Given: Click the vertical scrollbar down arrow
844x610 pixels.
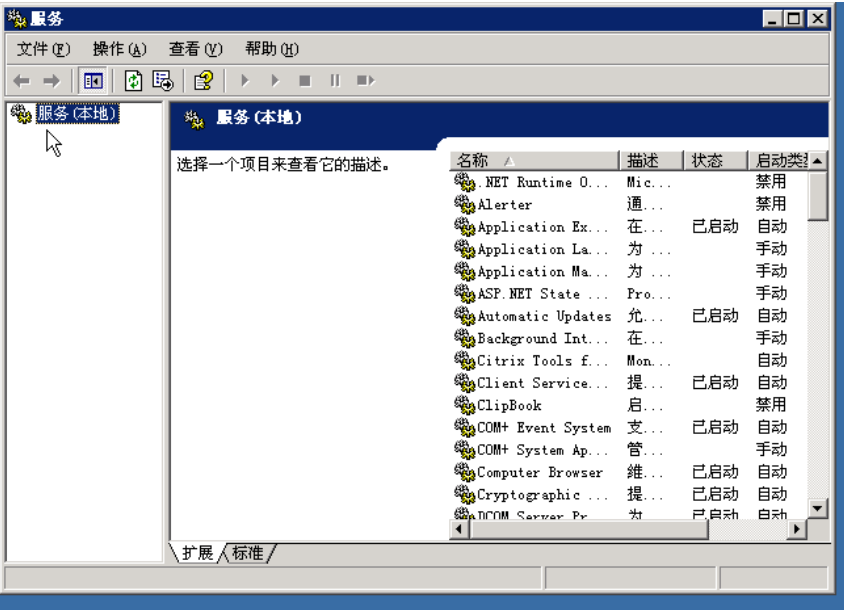Looking at the screenshot, I should click(818, 508).
